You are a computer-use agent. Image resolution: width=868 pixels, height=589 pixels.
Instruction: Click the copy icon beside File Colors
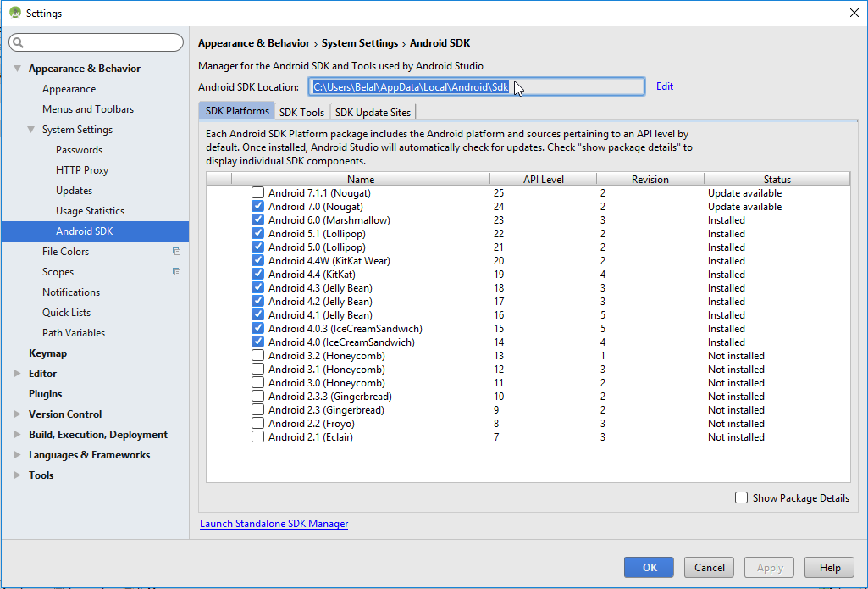(x=177, y=252)
